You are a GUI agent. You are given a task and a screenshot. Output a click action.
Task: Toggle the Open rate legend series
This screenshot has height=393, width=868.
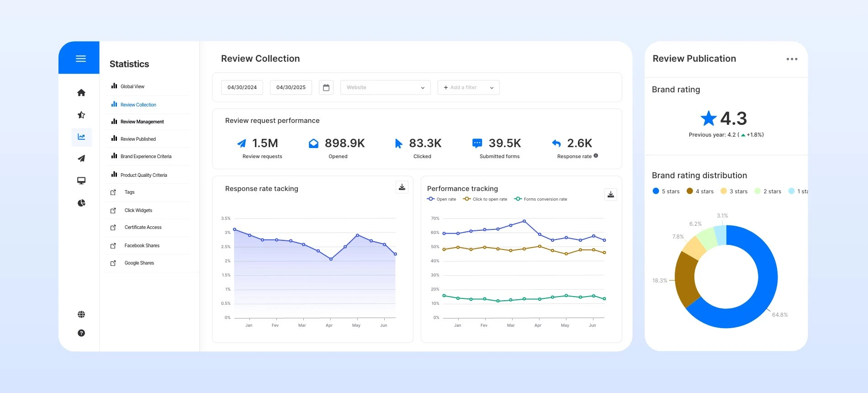coord(441,199)
